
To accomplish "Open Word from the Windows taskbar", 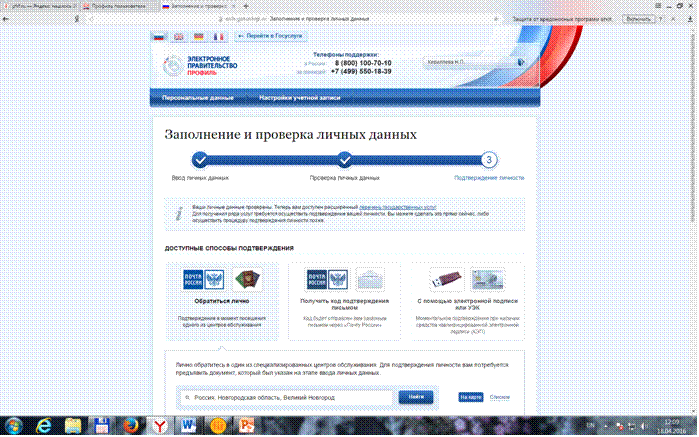I will (x=187, y=426).
